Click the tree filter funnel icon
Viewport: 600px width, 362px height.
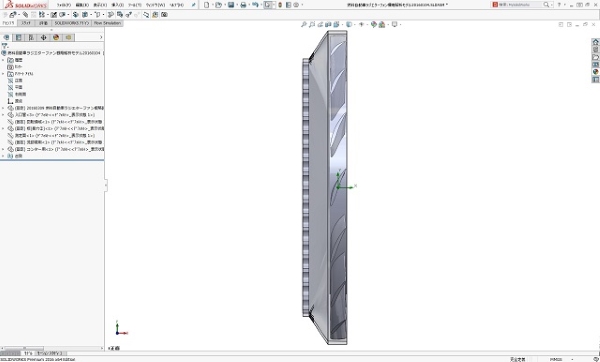point(5,46)
